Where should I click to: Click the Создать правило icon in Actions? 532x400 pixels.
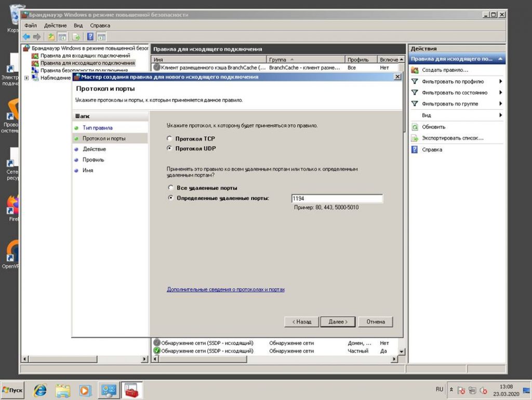coord(415,70)
